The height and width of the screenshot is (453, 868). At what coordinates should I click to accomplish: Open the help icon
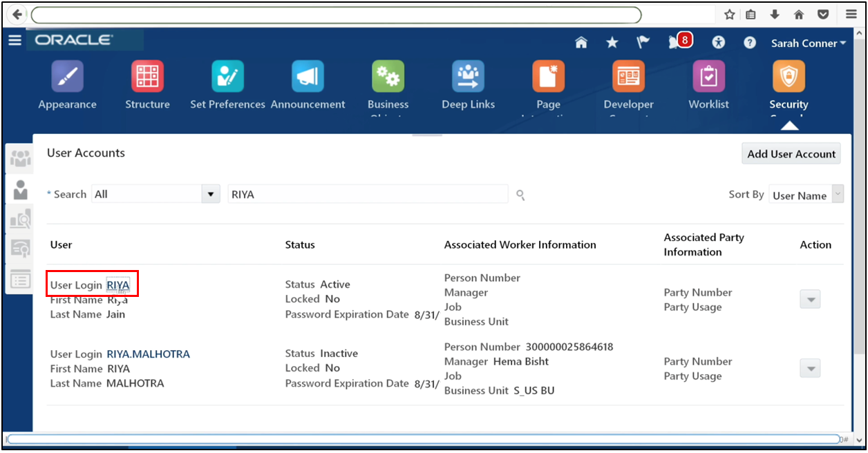pos(750,42)
